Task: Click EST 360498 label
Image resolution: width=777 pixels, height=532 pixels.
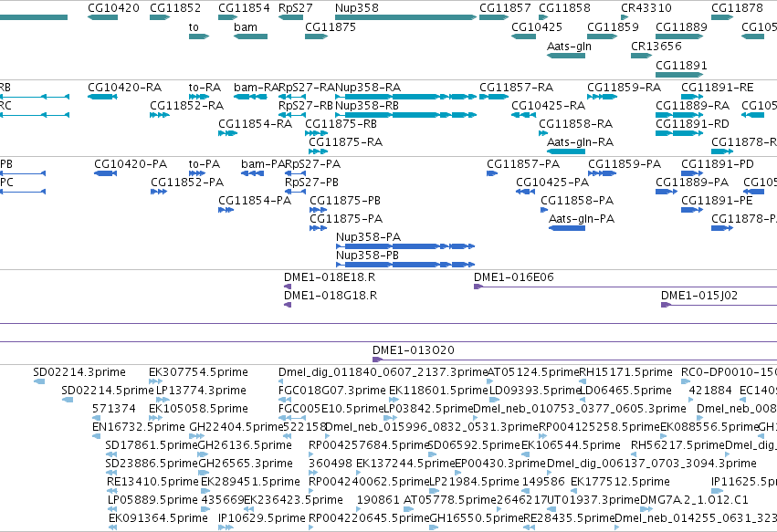Action: tap(330, 464)
